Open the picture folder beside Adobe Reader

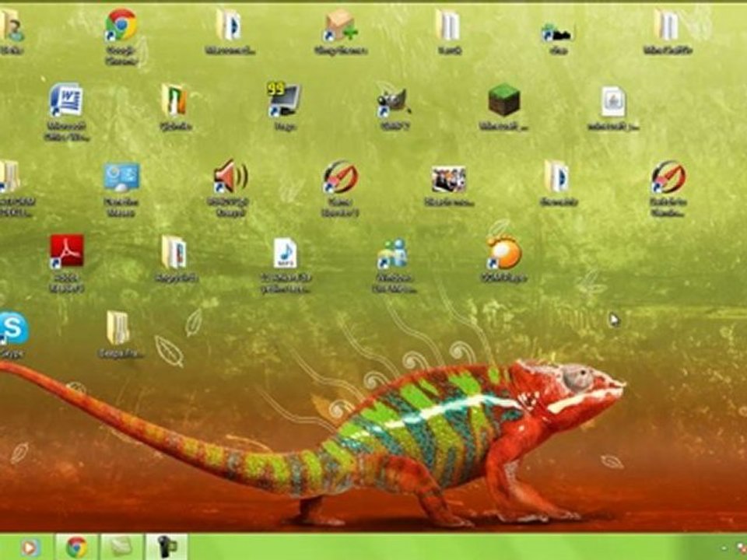174,252
